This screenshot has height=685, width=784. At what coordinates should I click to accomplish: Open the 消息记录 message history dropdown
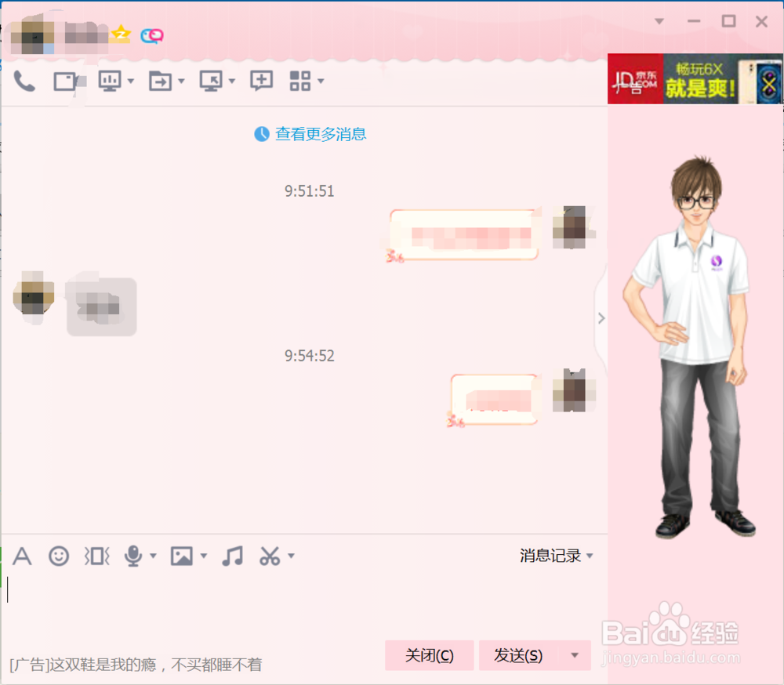tap(556, 556)
